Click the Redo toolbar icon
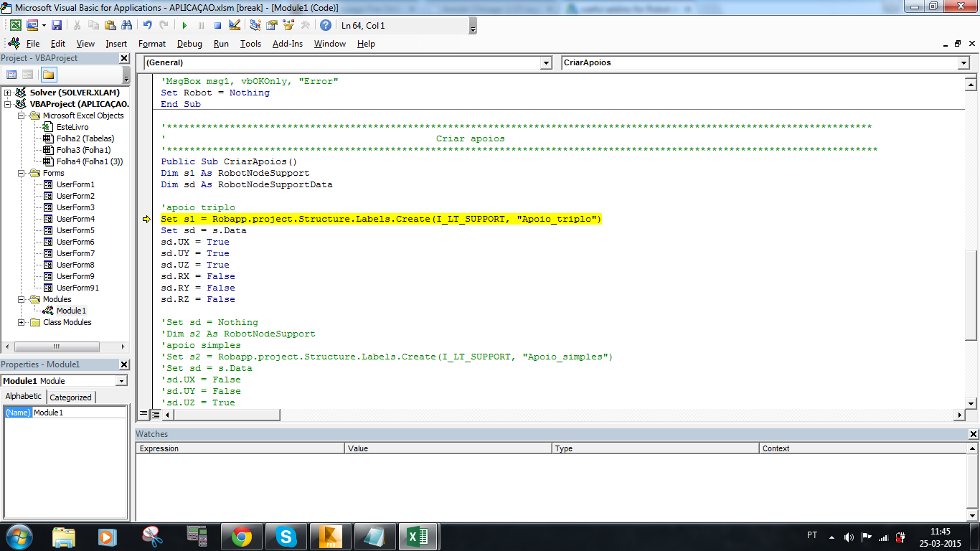 pos(164,25)
